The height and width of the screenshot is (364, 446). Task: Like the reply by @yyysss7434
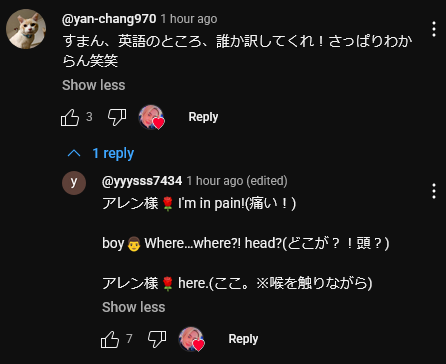pos(110,339)
